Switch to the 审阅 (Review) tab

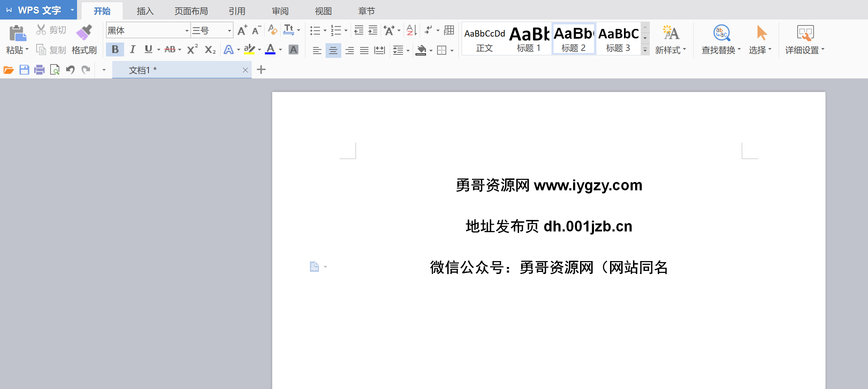tap(280, 11)
